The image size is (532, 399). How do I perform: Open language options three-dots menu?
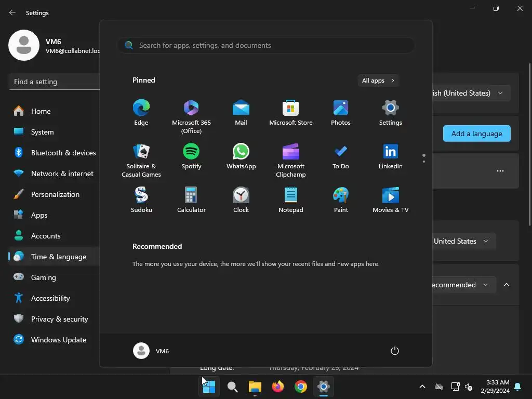coord(500,171)
